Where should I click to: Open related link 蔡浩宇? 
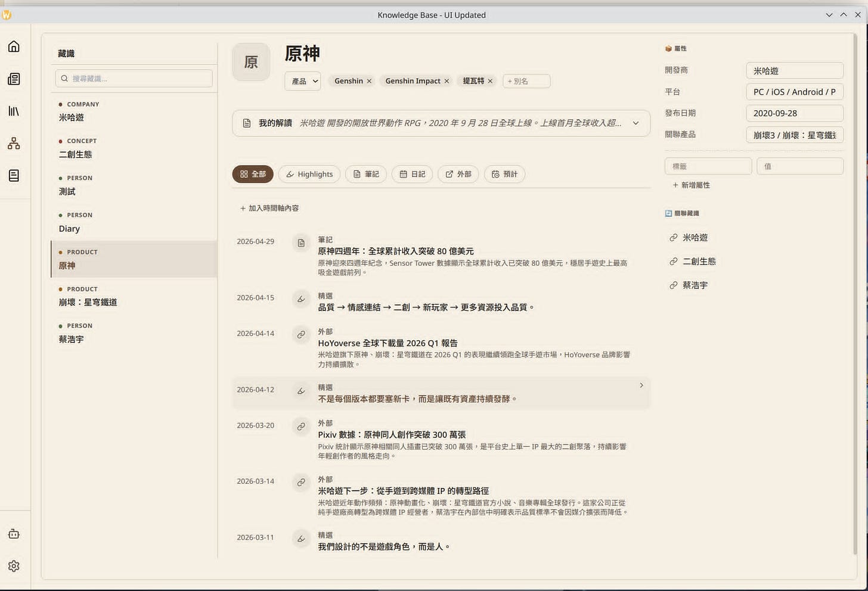click(695, 285)
